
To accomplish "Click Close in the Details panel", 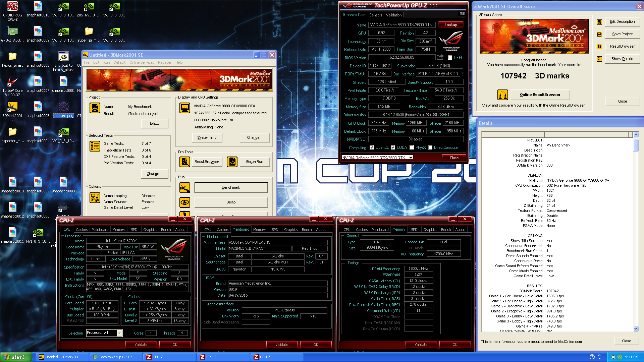I will (626, 341).
